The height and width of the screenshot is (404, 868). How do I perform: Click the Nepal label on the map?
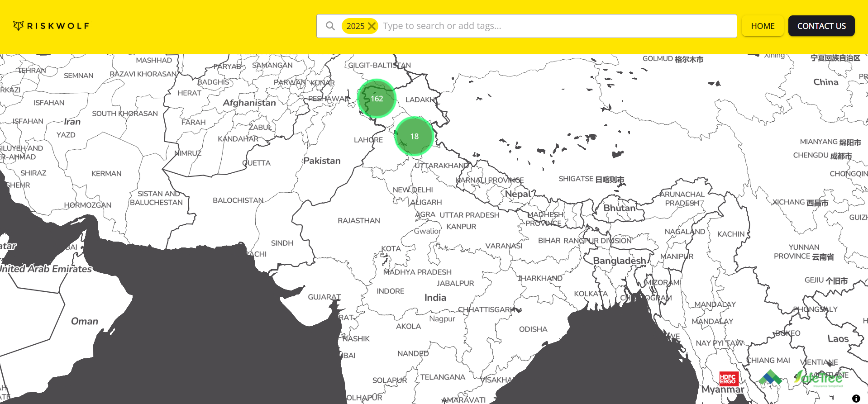pos(518,194)
